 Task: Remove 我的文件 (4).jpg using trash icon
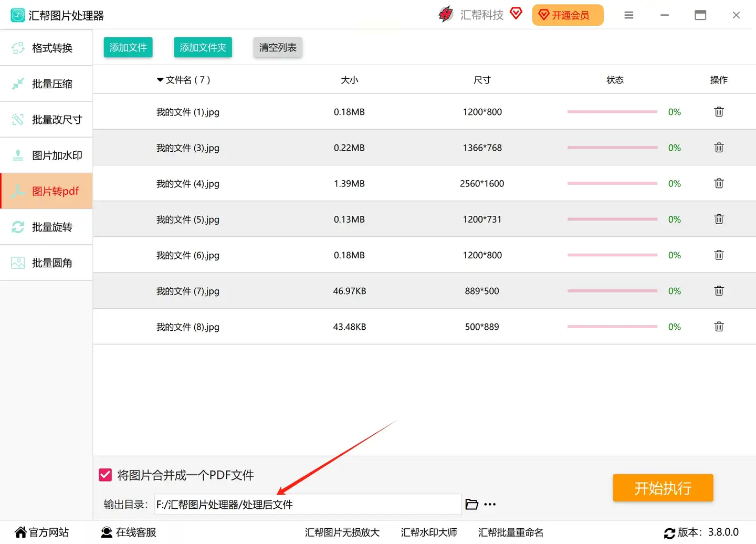point(719,183)
